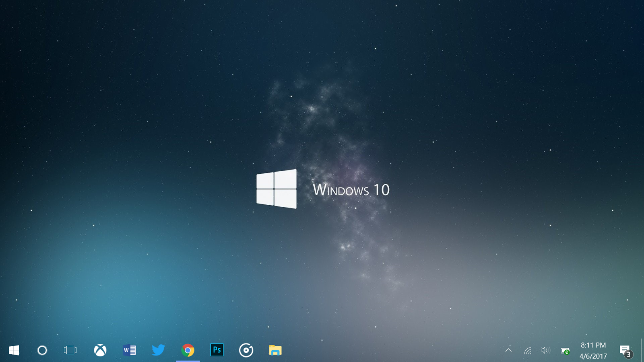Open Task View on taskbar
Image resolution: width=644 pixels, height=362 pixels.
(70, 350)
